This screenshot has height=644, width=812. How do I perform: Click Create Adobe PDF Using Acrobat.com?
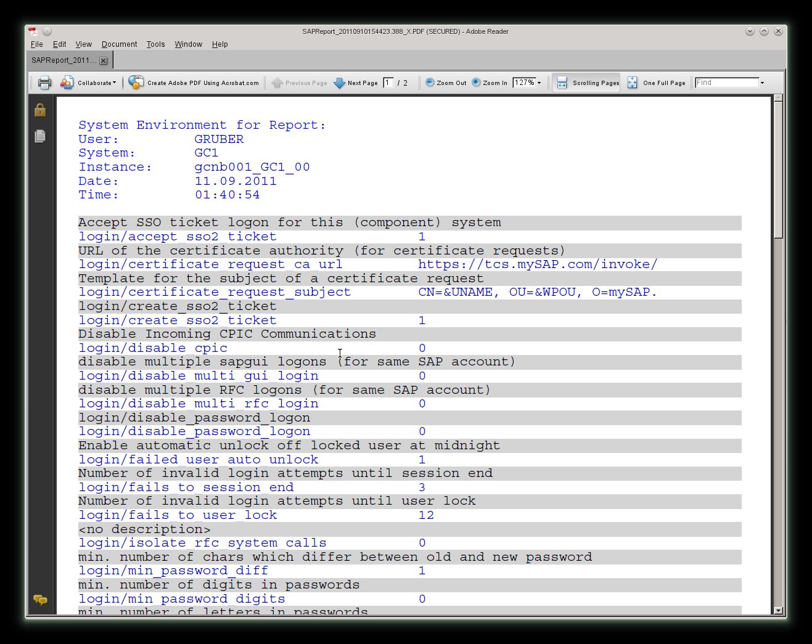point(194,83)
